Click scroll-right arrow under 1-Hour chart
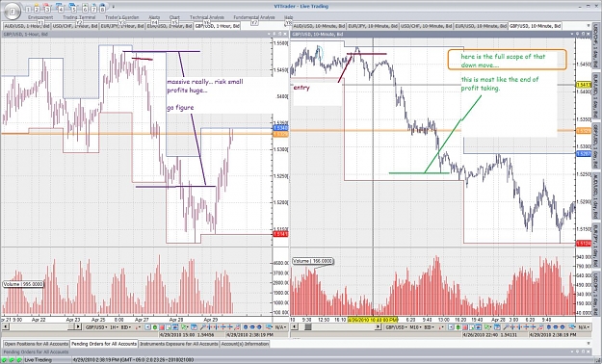This screenshot has width=602, height=364. point(78,326)
